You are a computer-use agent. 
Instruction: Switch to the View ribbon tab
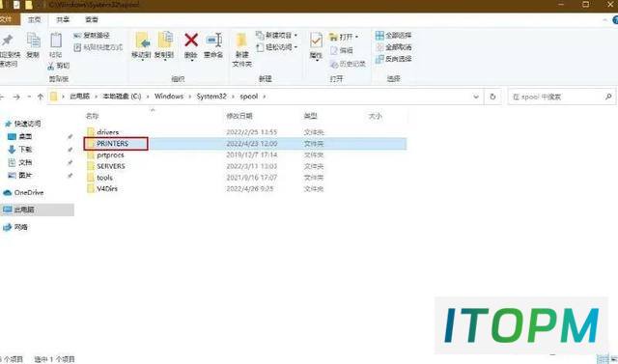pos(92,19)
